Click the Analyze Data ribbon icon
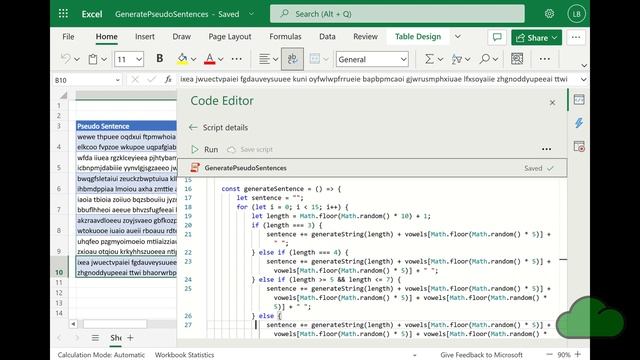This screenshot has width=640, height=360. coord(517,59)
